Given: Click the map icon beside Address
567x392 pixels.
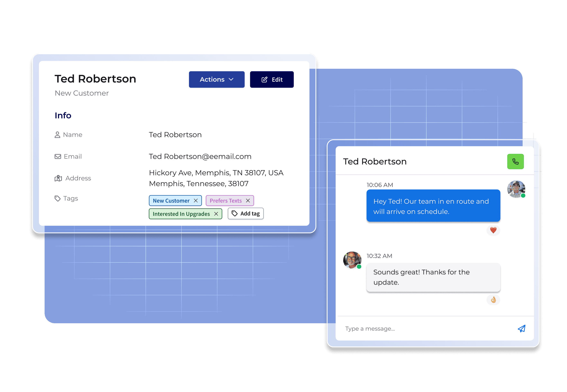Looking at the screenshot, I should (58, 178).
